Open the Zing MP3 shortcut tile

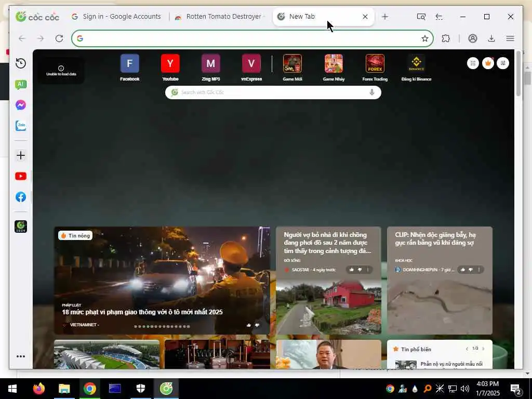(x=211, y=68)
